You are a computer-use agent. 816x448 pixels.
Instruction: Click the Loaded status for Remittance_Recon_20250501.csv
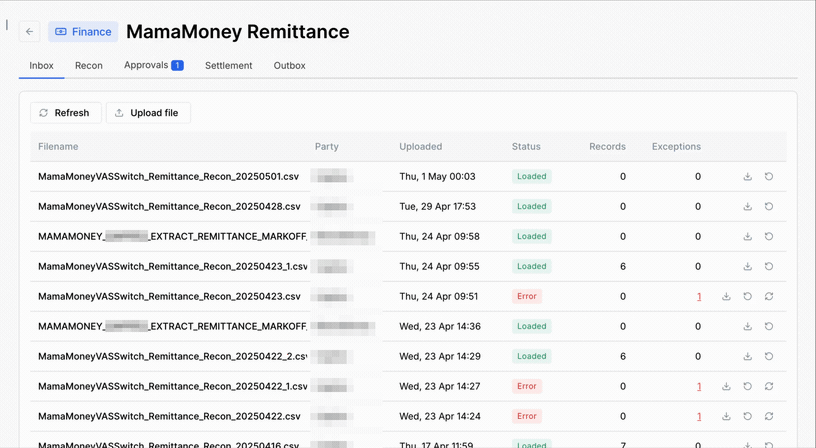pyautogui.click(x=531, y=176)
